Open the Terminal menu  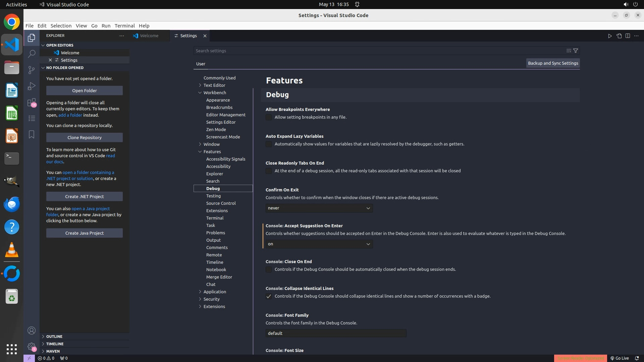pyautogui.click(x=124, y=26)
